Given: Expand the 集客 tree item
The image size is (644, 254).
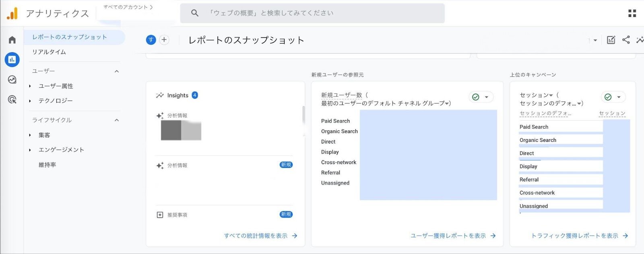Looking at the screenshot, I should point(30,135).
